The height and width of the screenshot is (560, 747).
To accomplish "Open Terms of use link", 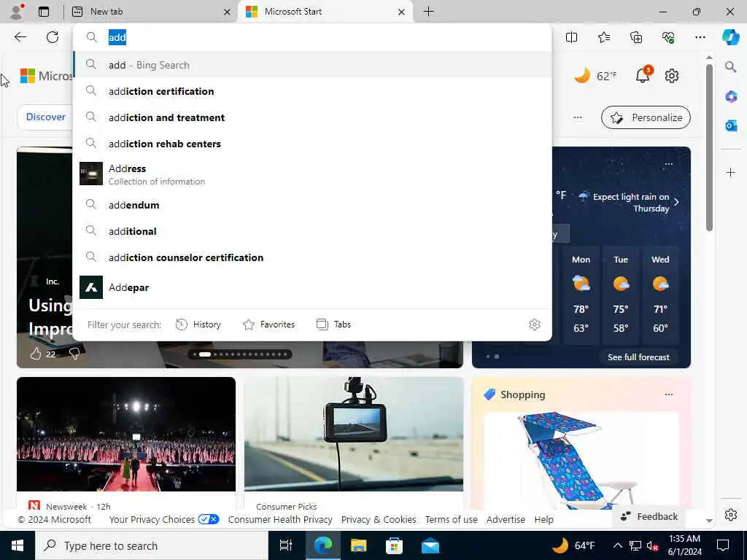I will [x=451, y=519].
